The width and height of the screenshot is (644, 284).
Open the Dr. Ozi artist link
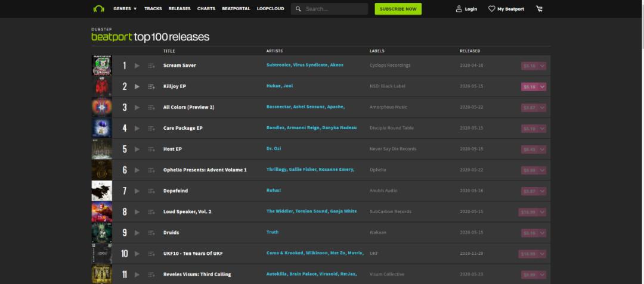[x=274, y=148]
